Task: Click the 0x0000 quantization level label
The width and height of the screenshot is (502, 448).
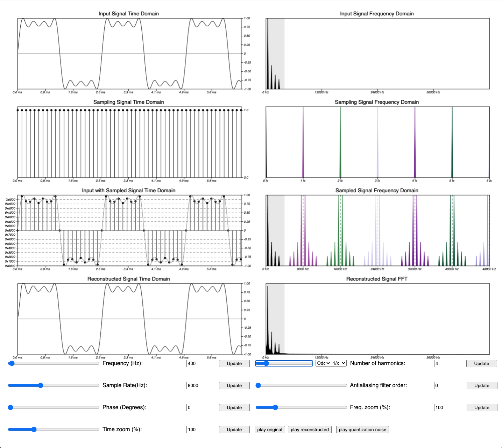Action: [x=10, y=266]
